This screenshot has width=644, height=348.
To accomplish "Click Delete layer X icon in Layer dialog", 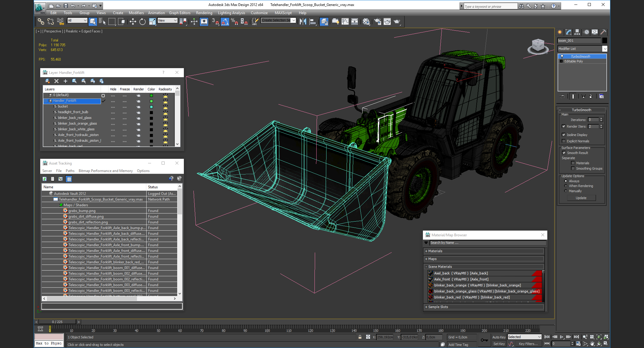I will [56, 81].
